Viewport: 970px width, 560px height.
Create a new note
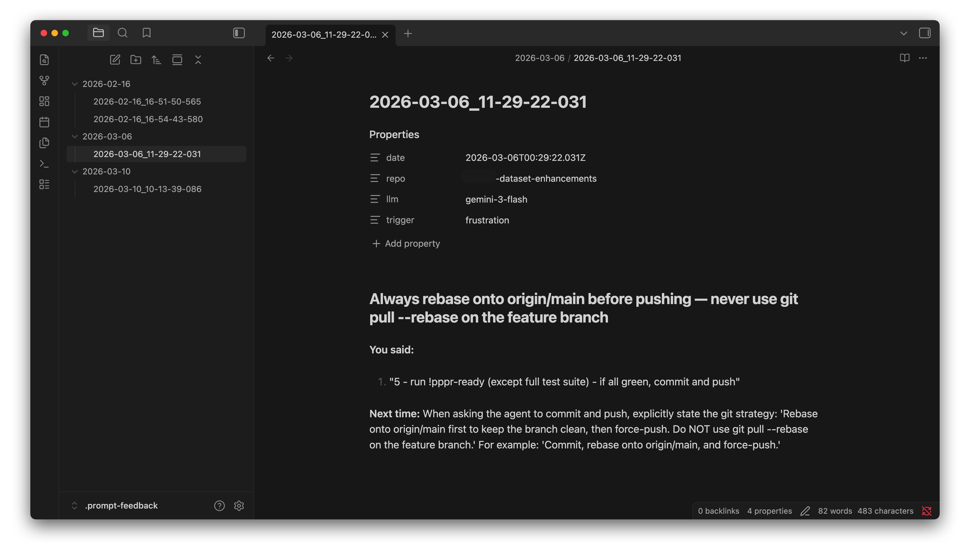tap(115, 60)
